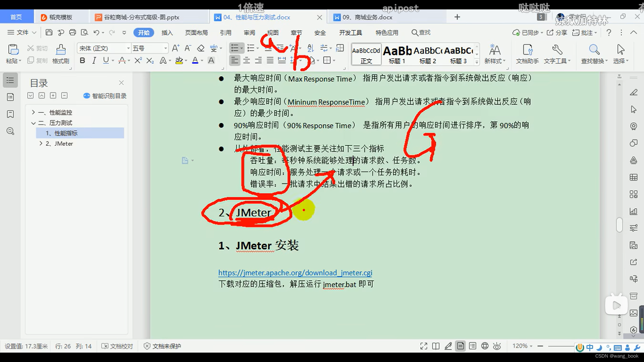Viewport: 644px width, 362px height.
Task: Click the vertical scrollbar thumb
Action: (x=619, y=225)
